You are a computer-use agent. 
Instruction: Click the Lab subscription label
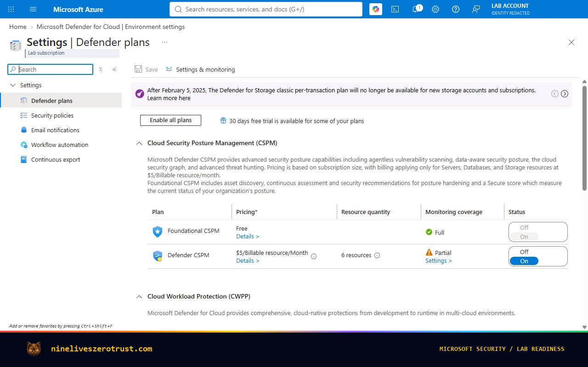(46, 53)
